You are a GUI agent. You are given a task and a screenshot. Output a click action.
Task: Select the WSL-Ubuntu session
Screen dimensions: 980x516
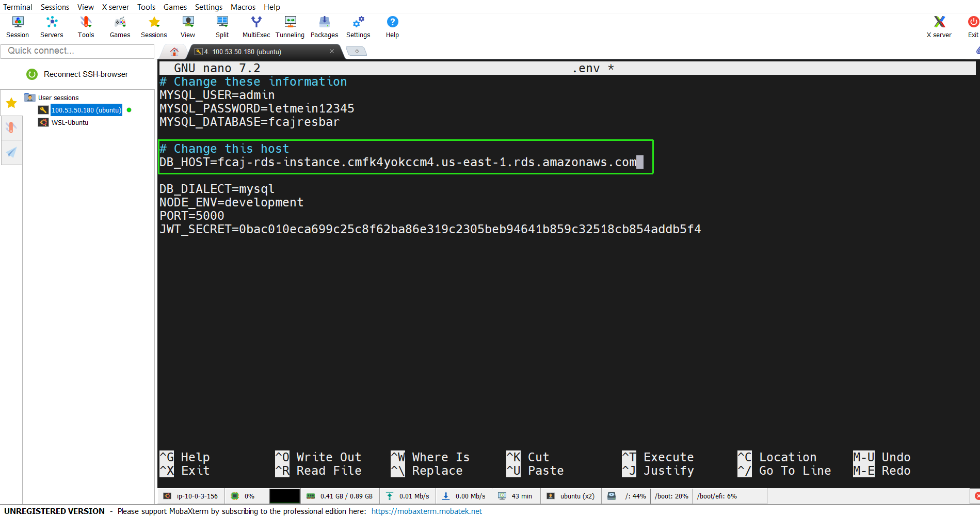click(x=70, y=122)
